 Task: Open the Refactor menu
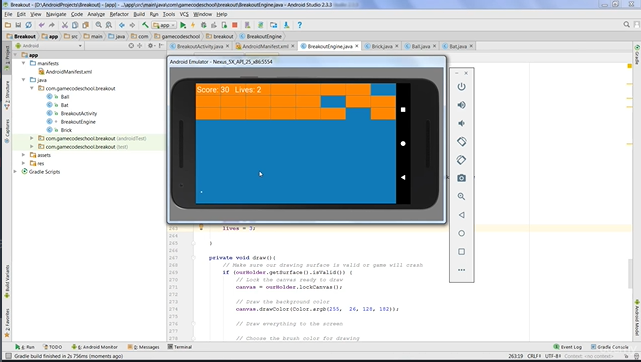click(x=119, y=14)
